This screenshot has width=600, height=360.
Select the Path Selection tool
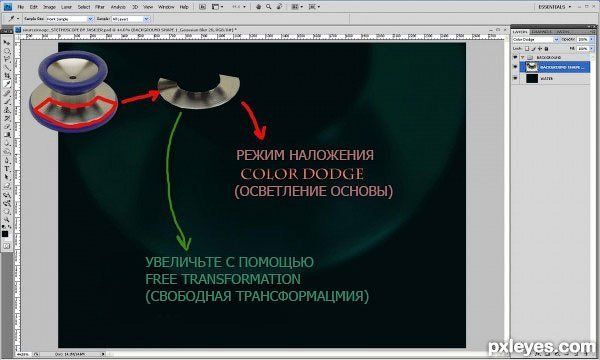pos(7,178)
